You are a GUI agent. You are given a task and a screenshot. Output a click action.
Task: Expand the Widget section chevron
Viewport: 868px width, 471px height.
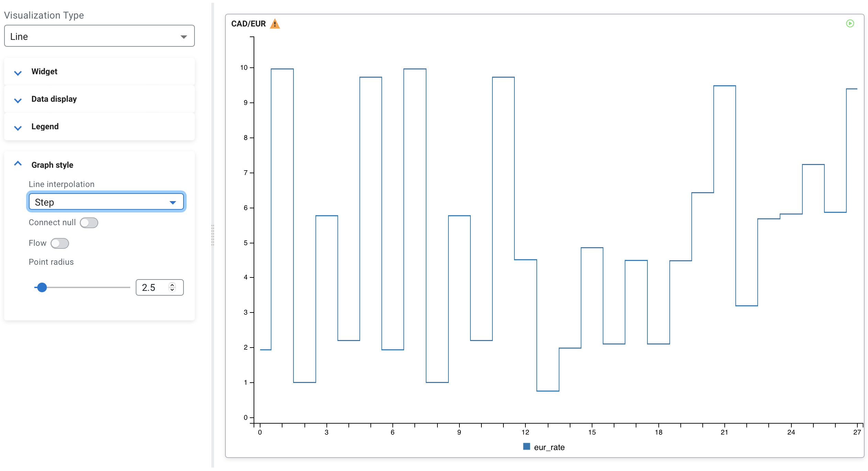18,72
